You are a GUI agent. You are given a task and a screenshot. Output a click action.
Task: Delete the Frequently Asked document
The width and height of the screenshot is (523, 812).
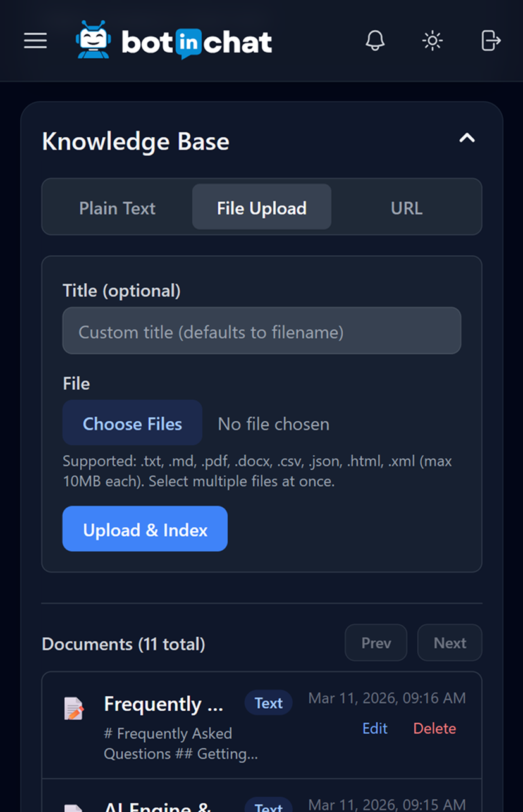point(434,729)
